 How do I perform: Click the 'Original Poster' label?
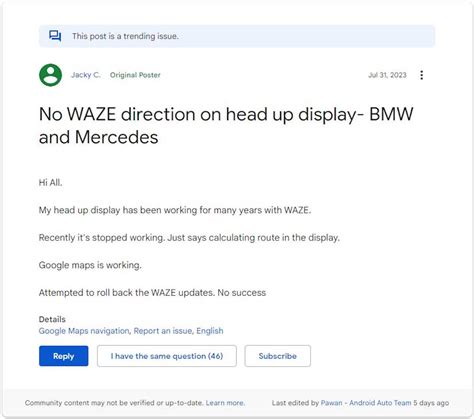click(135, 75)
